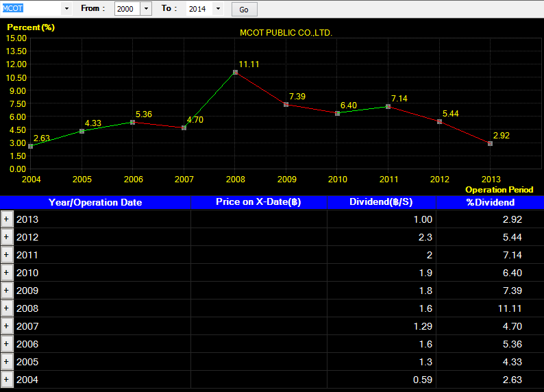
Task: Expand the 2007 row
Action: point(7,326)
